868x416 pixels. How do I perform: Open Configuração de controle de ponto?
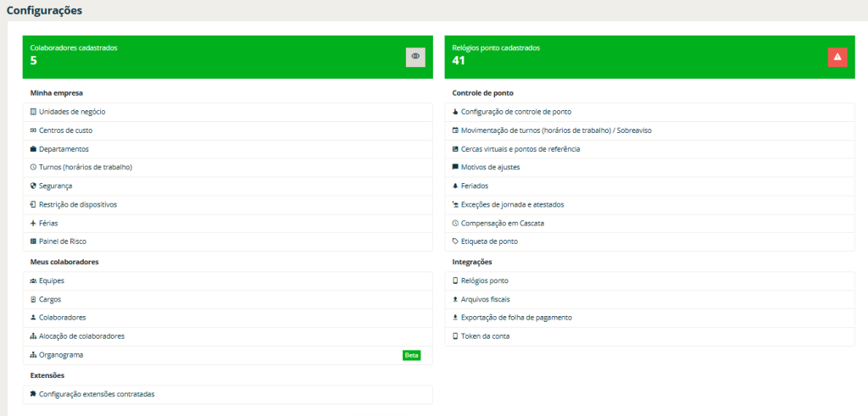coord(515,112)
